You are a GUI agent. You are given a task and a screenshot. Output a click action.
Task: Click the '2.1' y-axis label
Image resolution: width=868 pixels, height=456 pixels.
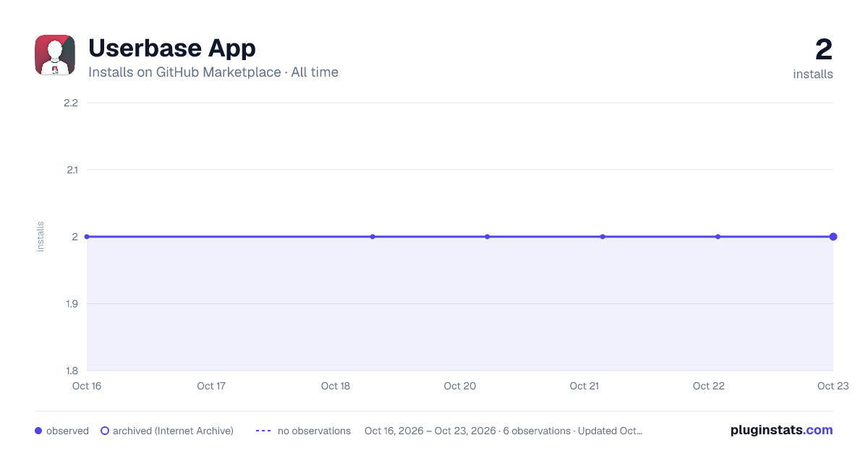(71, 170)
